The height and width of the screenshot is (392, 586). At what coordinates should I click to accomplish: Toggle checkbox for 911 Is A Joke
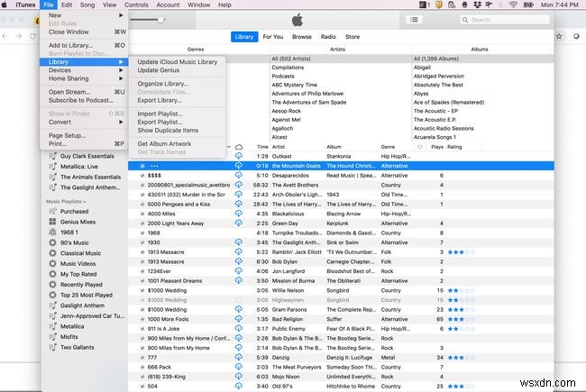[x=142, y=329]
